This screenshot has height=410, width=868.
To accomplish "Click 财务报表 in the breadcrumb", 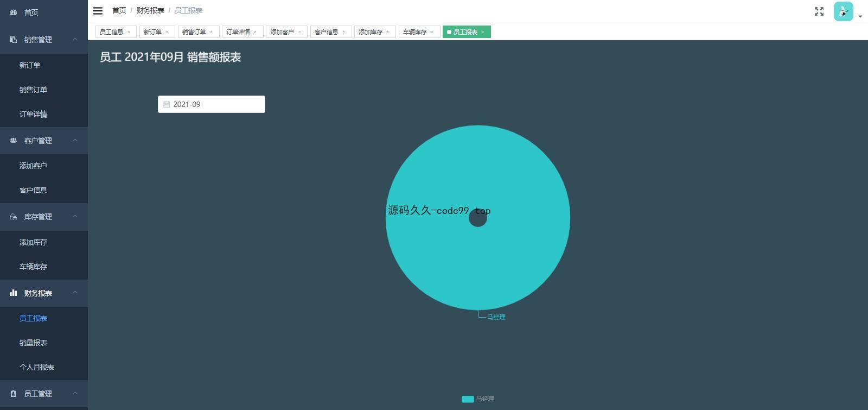I will (150, 10).
